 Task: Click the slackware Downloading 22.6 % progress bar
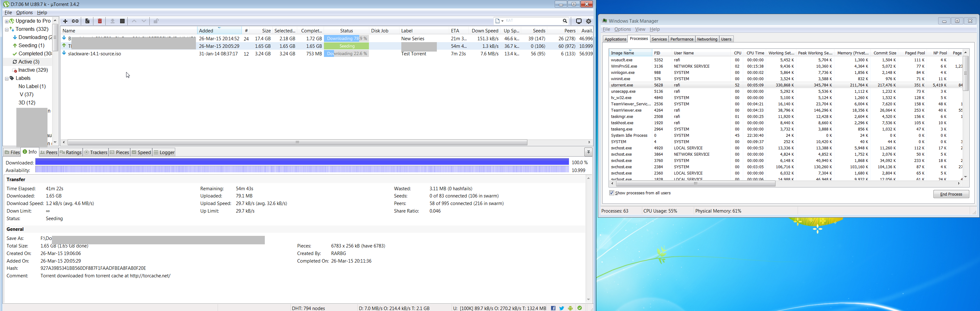tap(347, 53)
